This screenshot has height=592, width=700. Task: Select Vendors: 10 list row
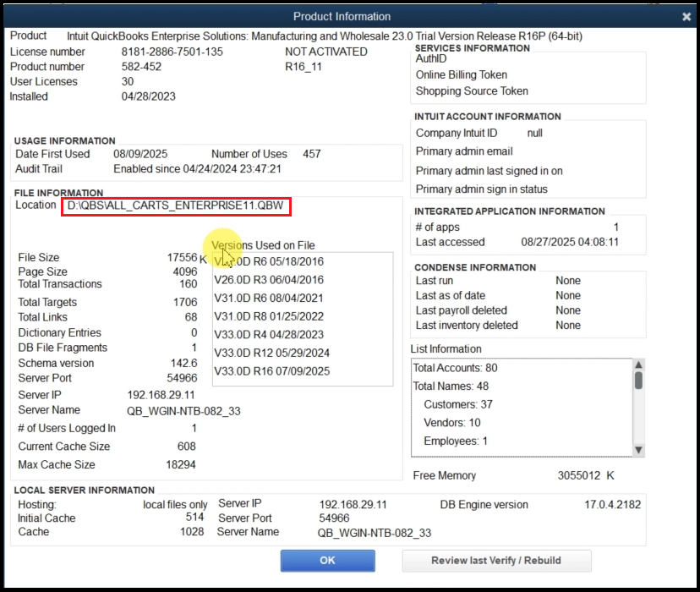452,423
